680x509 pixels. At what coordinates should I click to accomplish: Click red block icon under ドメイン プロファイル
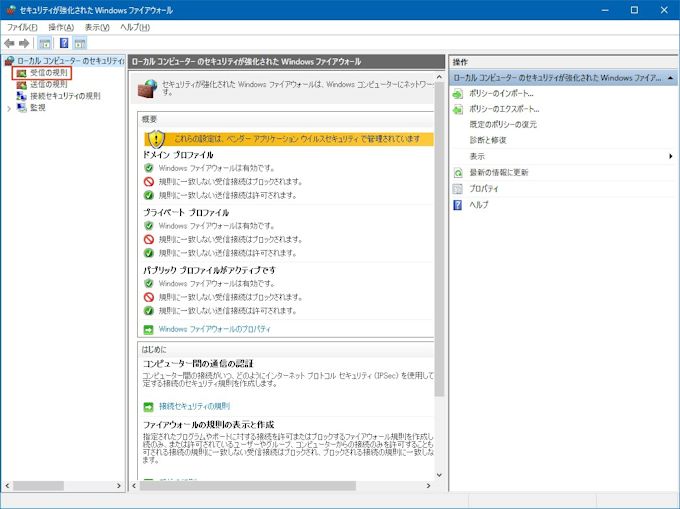pyautogui.click(x=149, y=182)
